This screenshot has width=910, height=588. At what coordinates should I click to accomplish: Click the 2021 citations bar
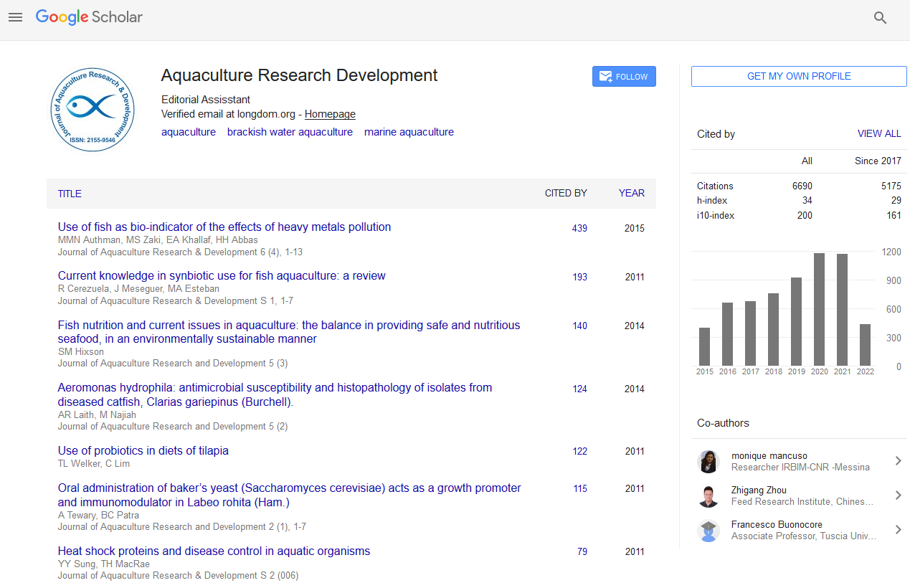(x=842, y=310)
